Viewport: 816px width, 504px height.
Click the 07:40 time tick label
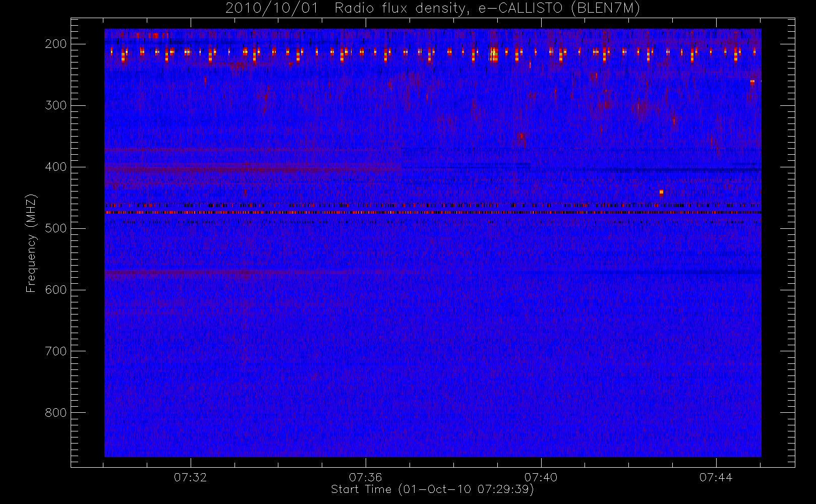(x=541, y=477)
